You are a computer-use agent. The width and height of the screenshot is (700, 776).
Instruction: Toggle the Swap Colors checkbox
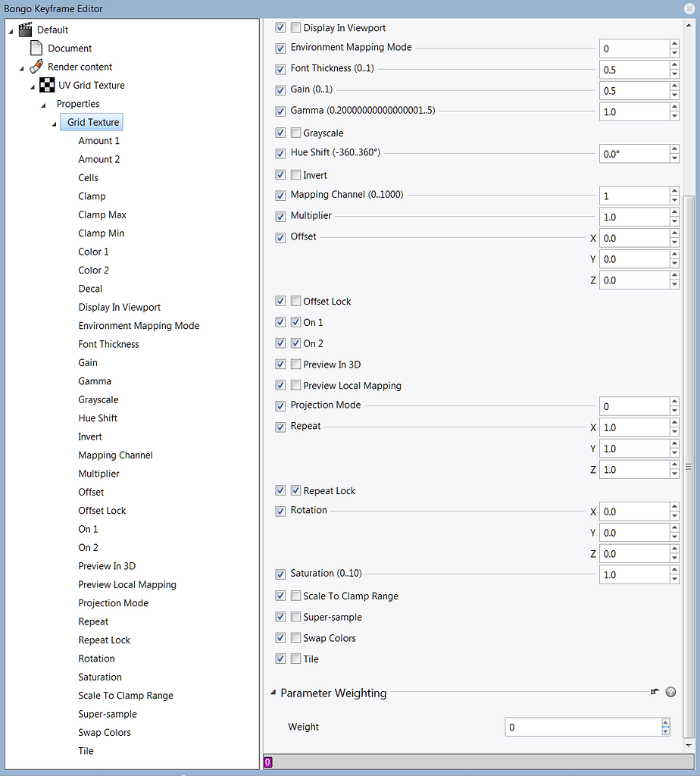point(295,637)
